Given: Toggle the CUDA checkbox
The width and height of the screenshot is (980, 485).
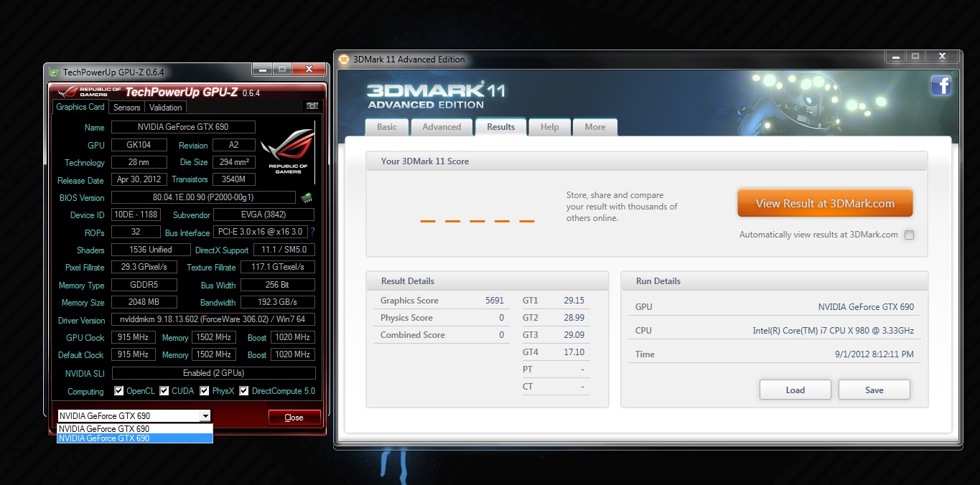Looking at the screenshot, I should 164,391.
